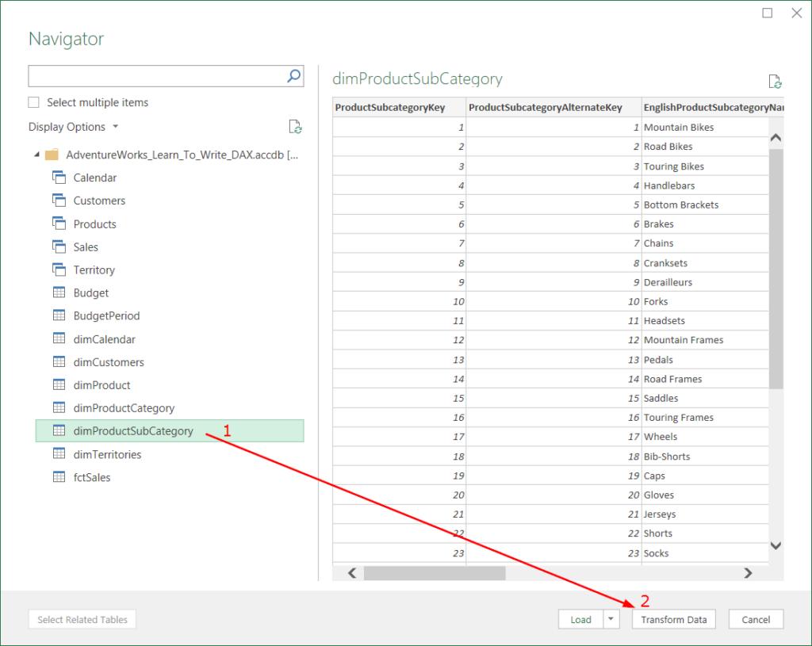
Task: Open the Display Options dropdown
Action: 73,127
